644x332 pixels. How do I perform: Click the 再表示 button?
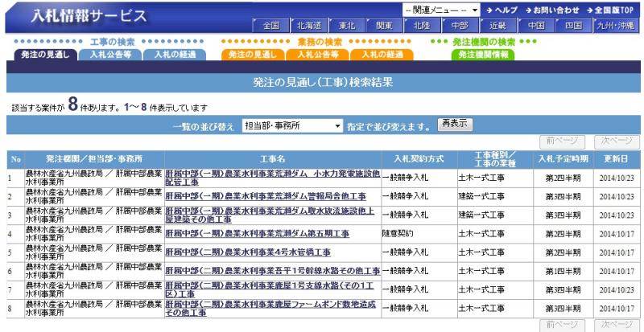click(x=455, y=125)
